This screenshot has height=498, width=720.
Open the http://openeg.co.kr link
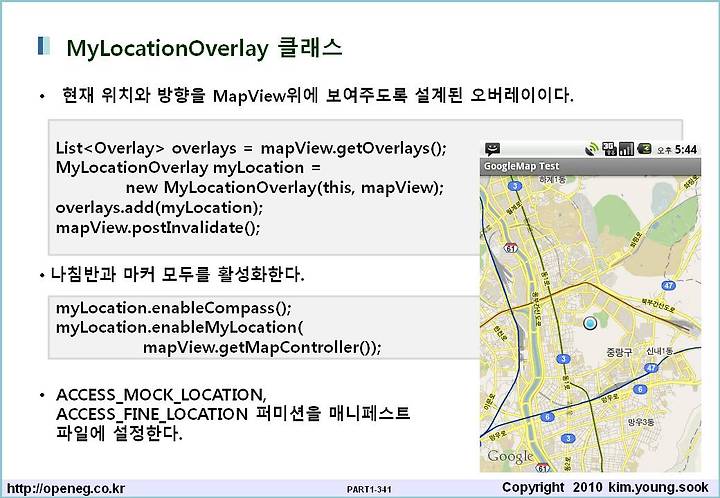pos(66,488)
